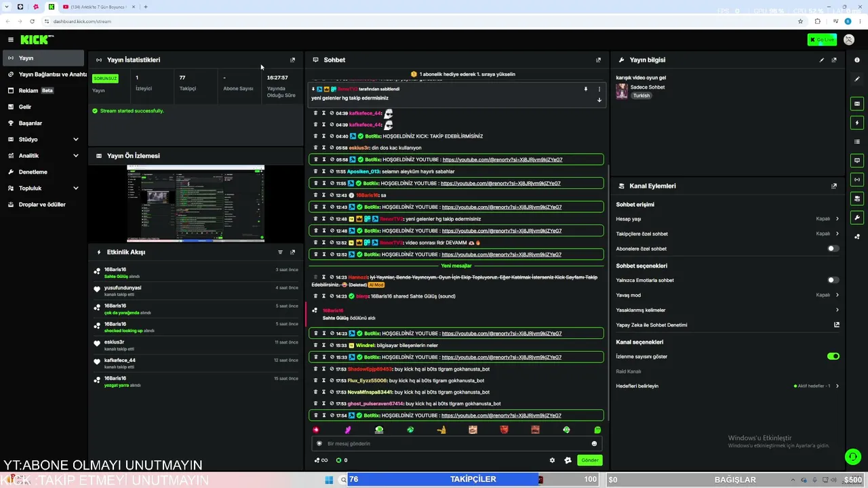Open the hamburger menu beside the Kick logo
Viewport: 868px width, 488px height.
[x=11, y=40]
